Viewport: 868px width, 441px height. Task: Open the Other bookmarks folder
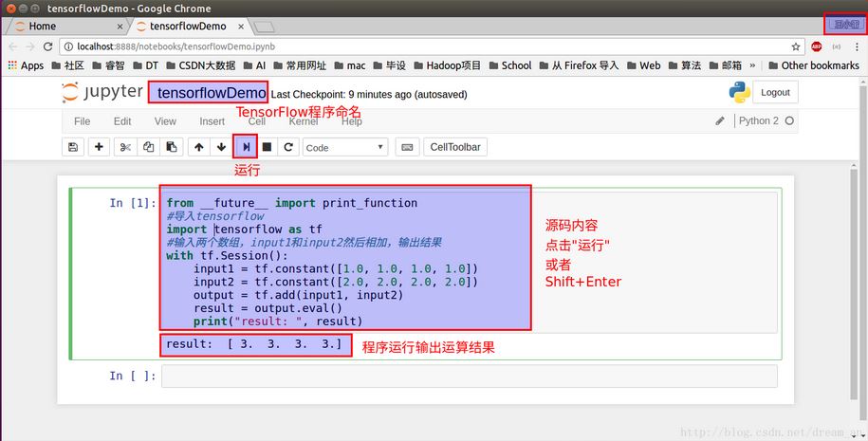coord(814,65)
